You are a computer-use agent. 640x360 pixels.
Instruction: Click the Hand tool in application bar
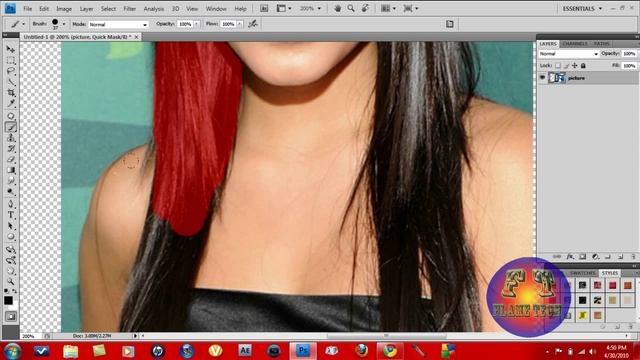click(x=338, y=8)
